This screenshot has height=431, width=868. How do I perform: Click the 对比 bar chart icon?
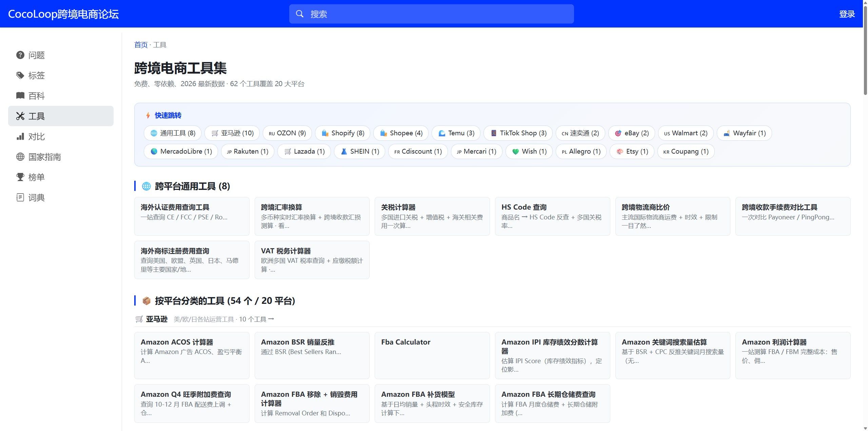20,136
